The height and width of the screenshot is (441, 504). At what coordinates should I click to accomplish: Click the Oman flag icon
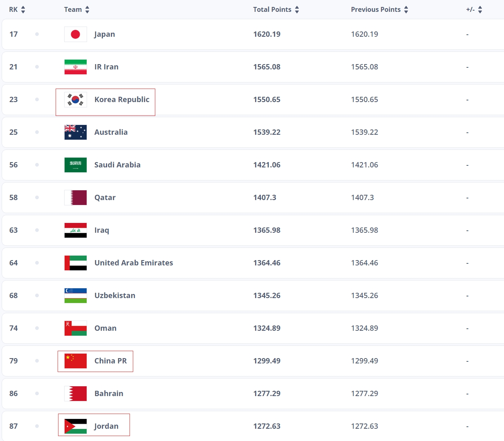pyautogui.click(x=76, y=328)
